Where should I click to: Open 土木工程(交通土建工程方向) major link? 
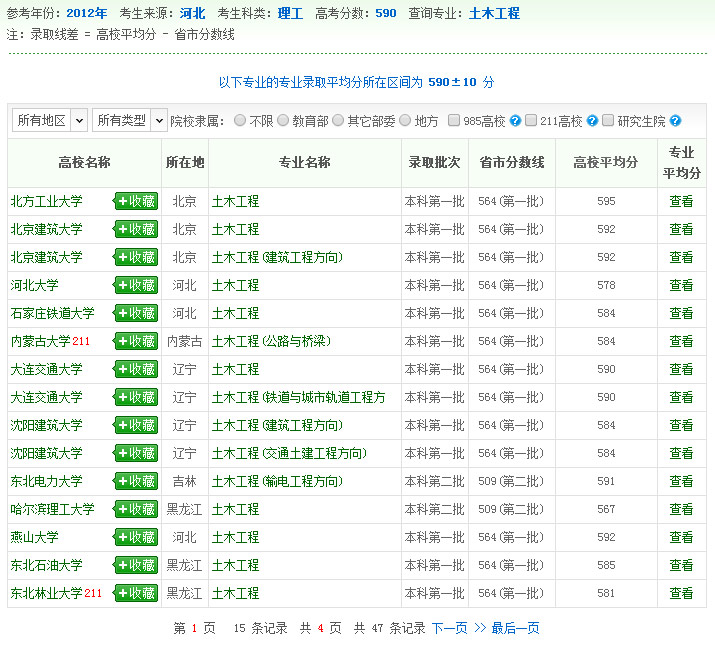290,453
